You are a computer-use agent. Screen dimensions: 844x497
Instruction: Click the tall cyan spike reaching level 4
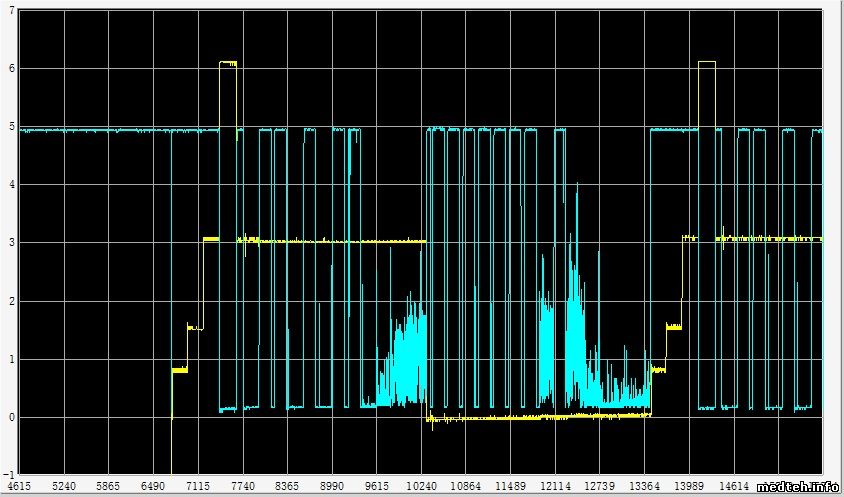pyautogui.click(x=576, y=190)
